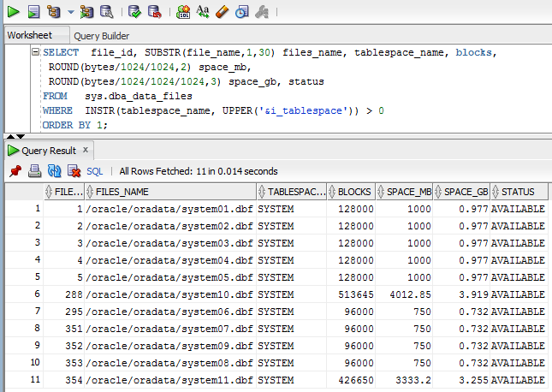Image resolution: width=552 pixels, height=392 pixels.
Task: Sort by the BLOCKS column header
Action: 351,192
